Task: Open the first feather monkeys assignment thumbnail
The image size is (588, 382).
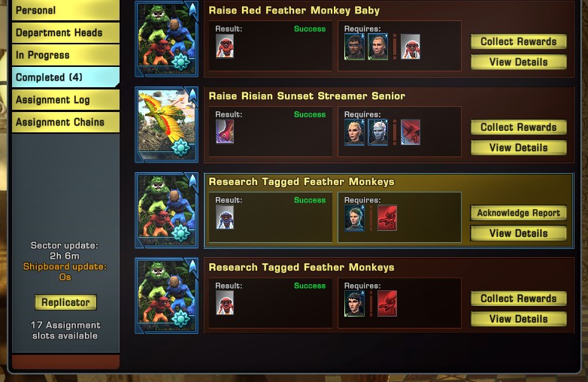Action: [166, 39]
